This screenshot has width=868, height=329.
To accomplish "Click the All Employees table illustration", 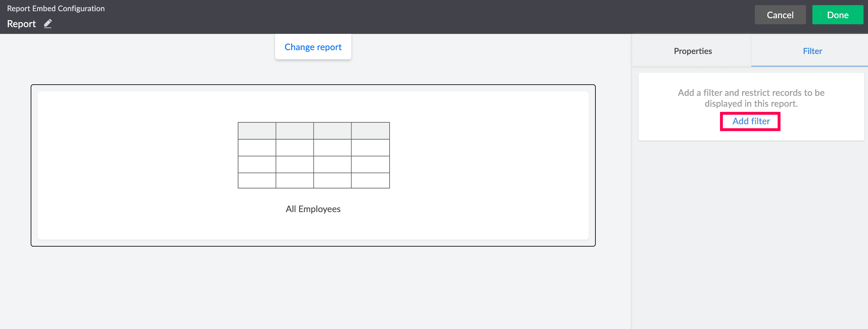I will [314, 155].
